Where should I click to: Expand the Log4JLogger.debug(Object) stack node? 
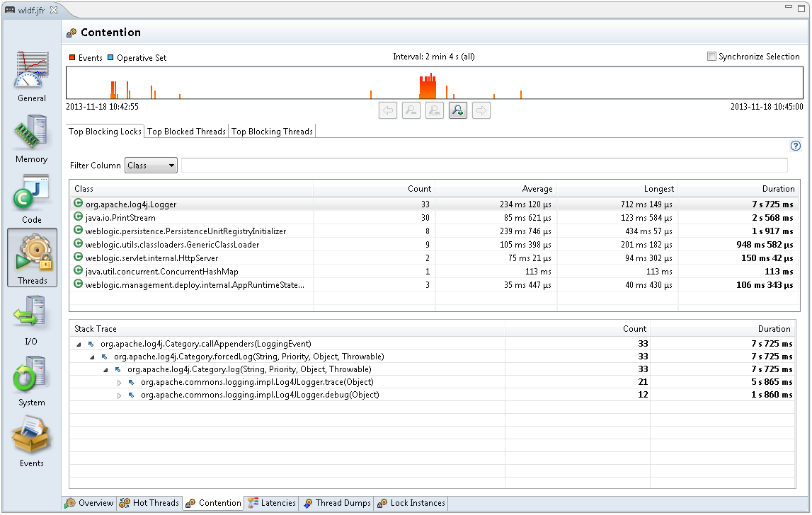(x=119, y=395)
